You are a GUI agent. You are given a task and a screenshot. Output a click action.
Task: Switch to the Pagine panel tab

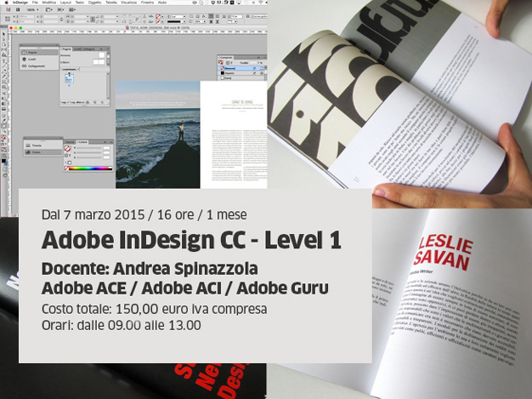click(x=66, y=48)
